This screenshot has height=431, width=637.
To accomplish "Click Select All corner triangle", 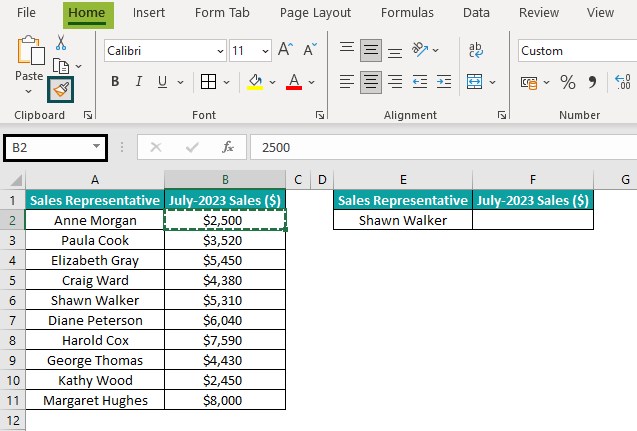I will coord(16,180).
